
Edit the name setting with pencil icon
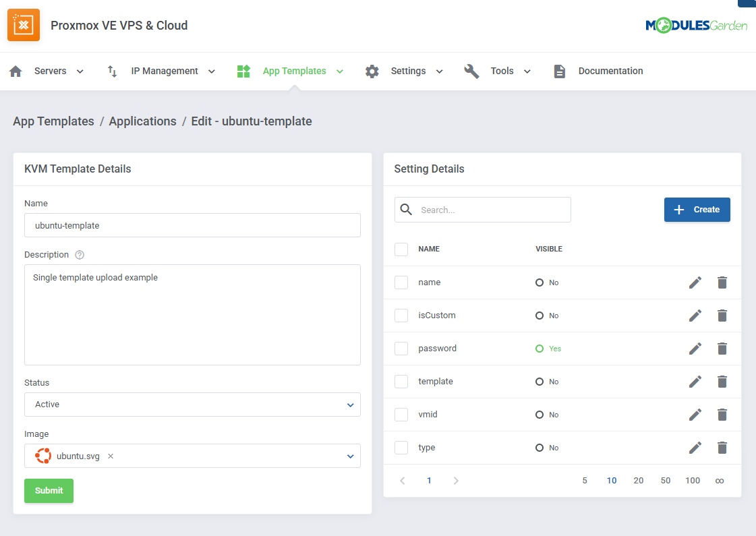(x=695, y=282)
